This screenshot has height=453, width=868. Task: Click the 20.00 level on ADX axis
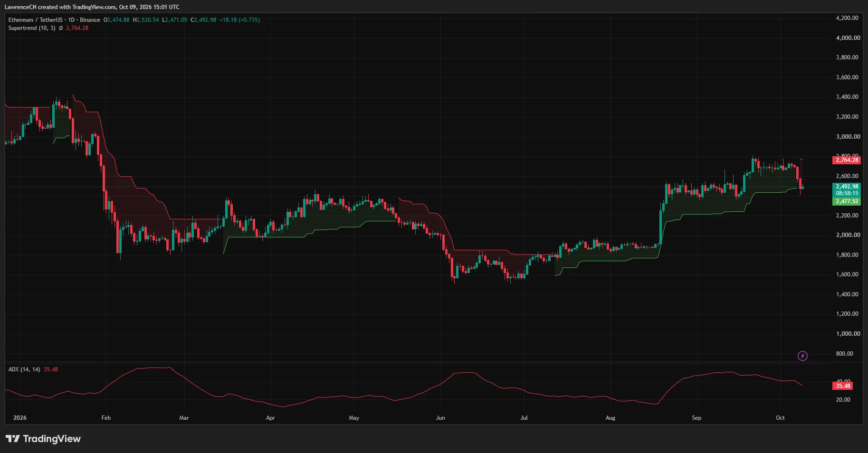[x=843, y=400]
